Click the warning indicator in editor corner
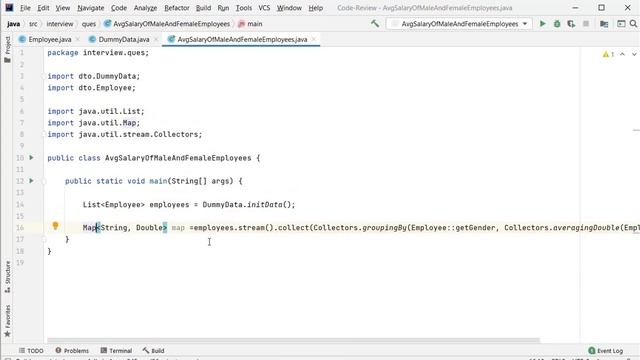640x360 pixels. pos(608,54)
